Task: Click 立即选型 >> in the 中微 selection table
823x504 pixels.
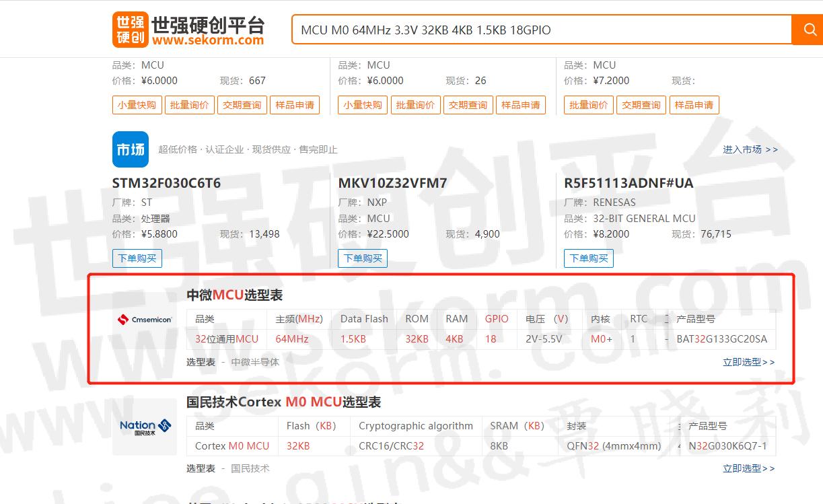Action: 749,362
